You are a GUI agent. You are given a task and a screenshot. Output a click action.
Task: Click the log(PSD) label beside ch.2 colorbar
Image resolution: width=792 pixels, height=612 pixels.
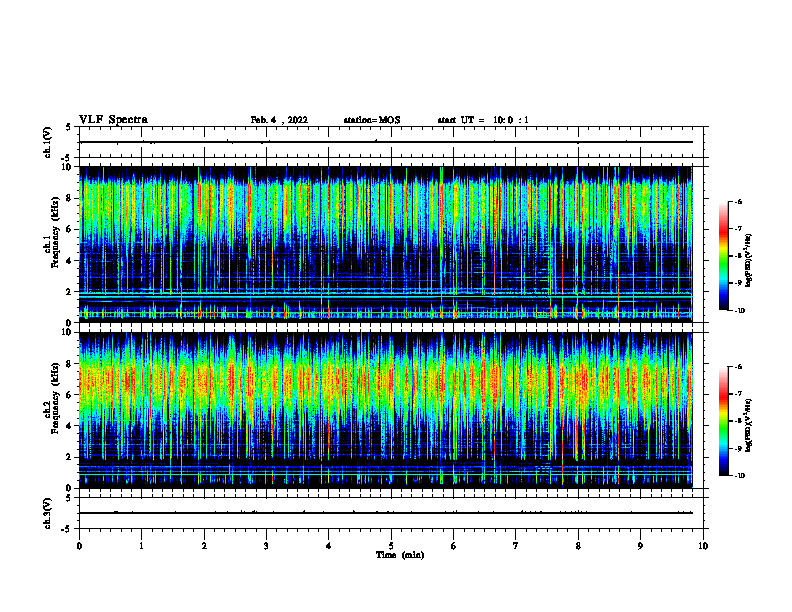point(749,426)
